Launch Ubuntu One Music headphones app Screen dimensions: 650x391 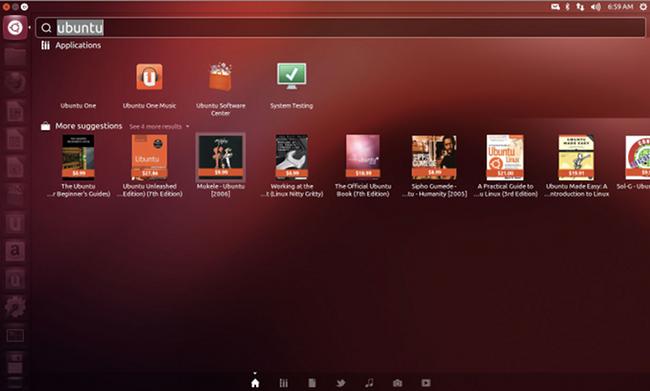coord(150,77)
